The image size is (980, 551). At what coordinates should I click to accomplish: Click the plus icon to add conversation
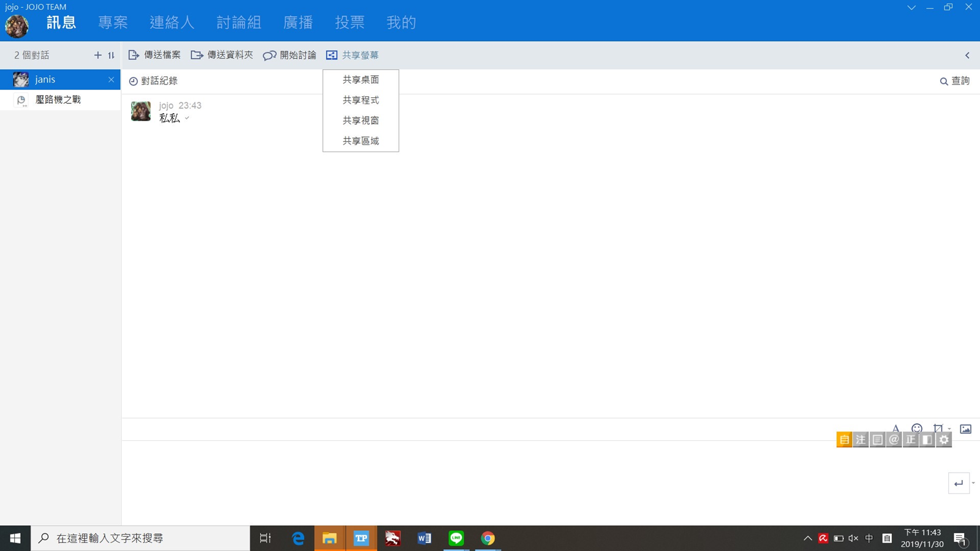pyautogui.click(x=97, y=55)
